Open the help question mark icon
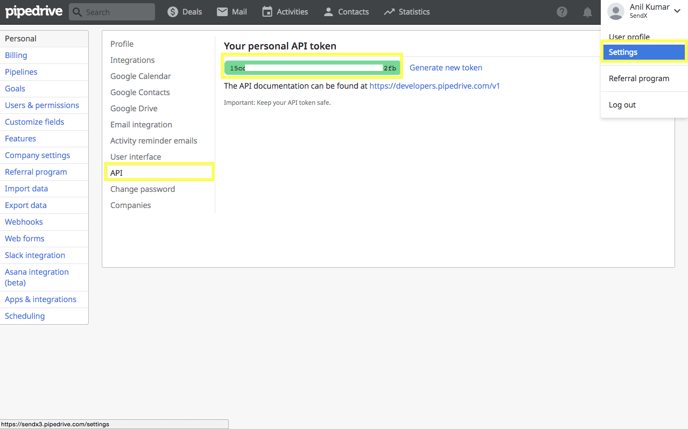The height and width of the screenshot is (429, 688). tap(562, 12)
